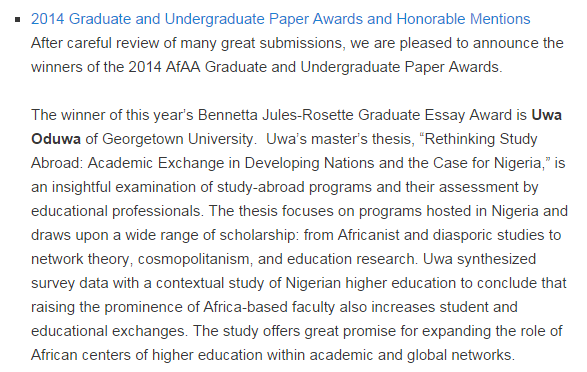
Task: Click the phrase 'educational professionals'
Action: (117, 211)
